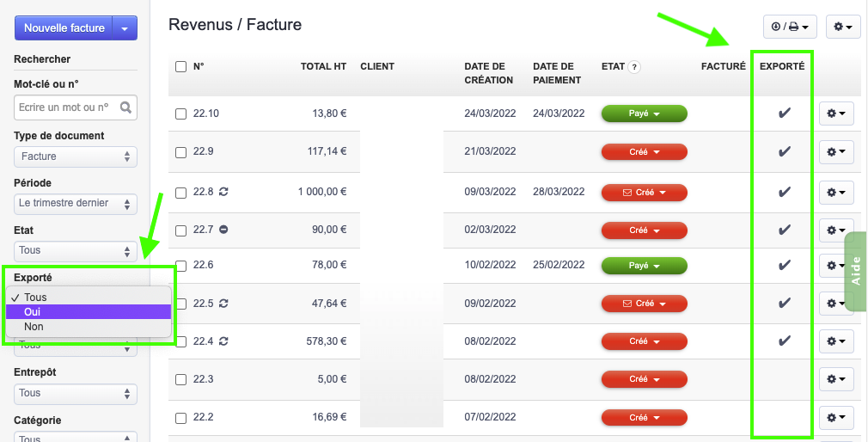Open gear menu for invoice 22.10

click(x=836, y=114)
